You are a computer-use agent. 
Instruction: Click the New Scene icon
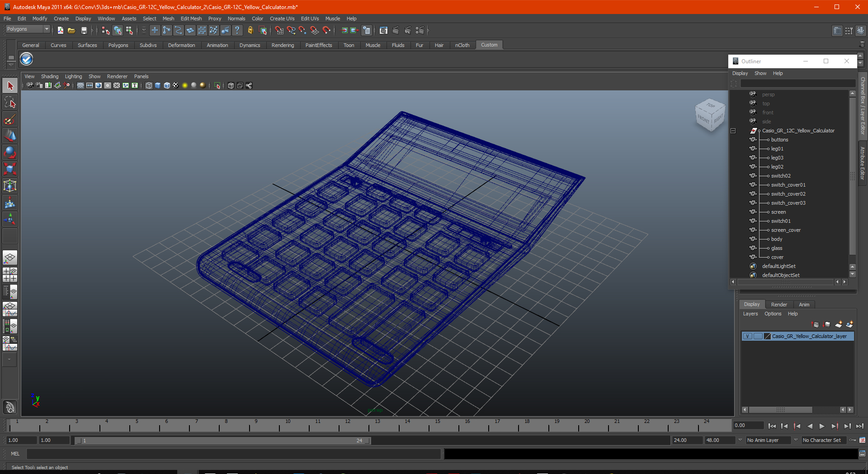point(60,30)
